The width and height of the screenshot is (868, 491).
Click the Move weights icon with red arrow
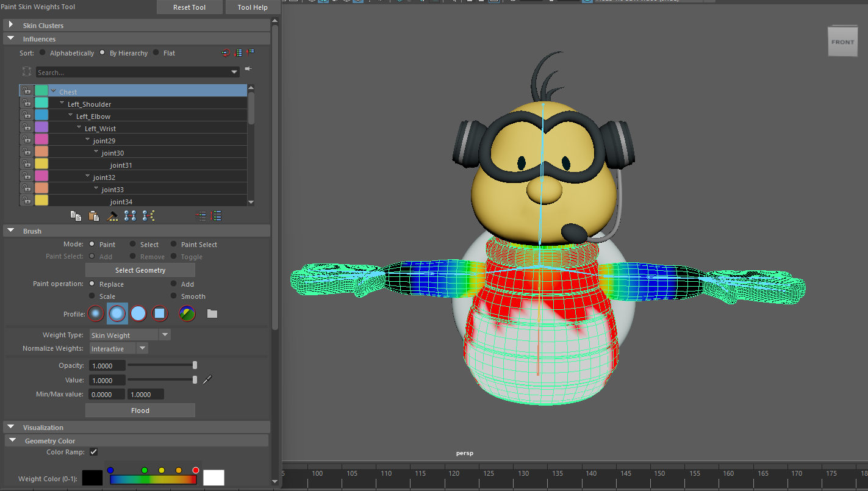point(130,215)
